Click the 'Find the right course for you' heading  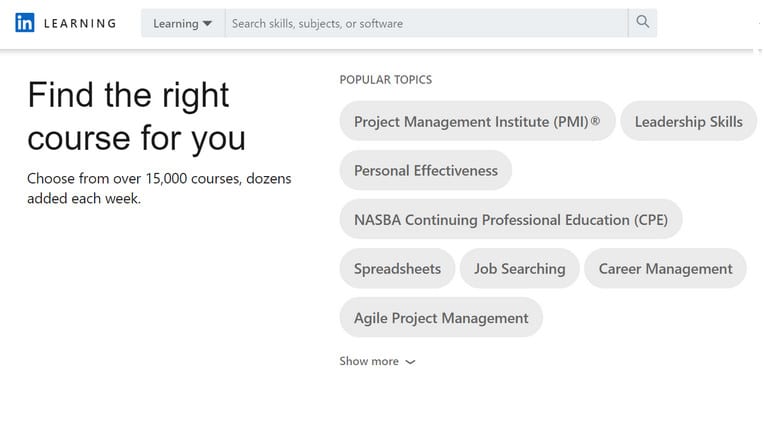tap(136, 116)
